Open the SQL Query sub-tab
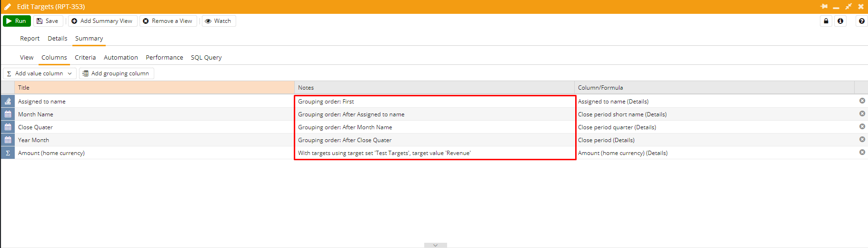This screenshot has width=868, height=248. [x=206, y=58]
